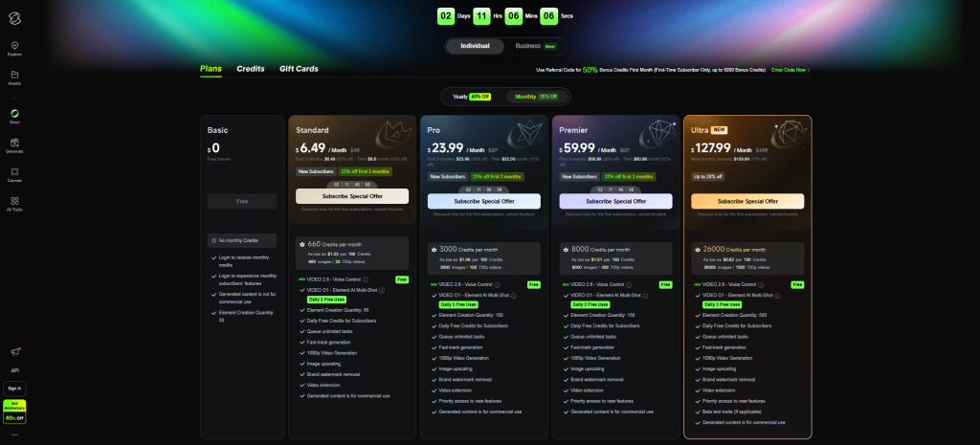Click the Sign In button

[14, 389]
